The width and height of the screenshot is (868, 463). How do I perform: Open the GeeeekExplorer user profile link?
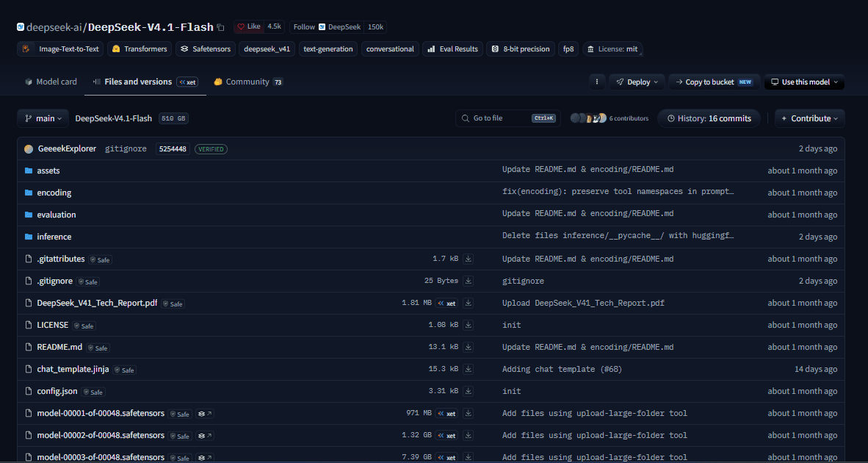tap(67, 149)
